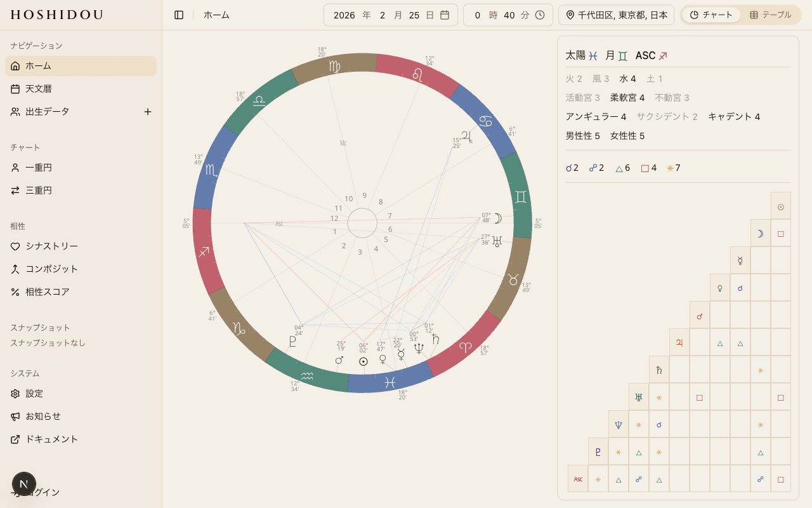This screenshot has height=508, width=812.
Task: Switch to テーブル view
Action: tap(770, 15)
